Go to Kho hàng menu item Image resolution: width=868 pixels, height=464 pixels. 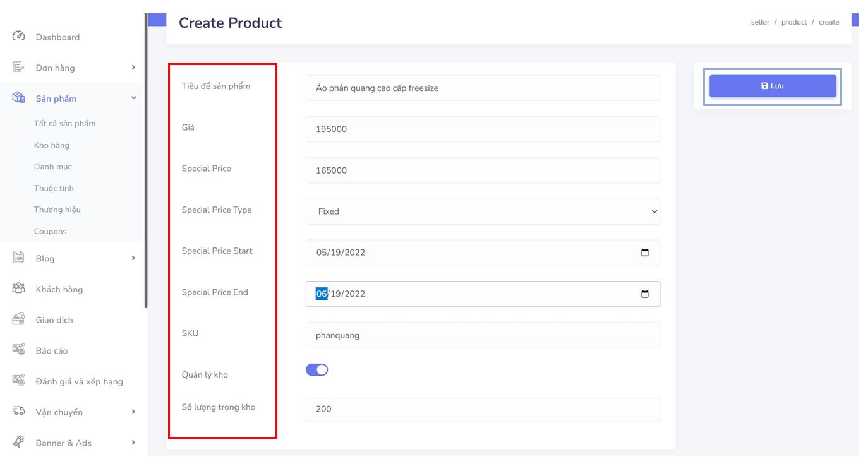click(x=52, y=145)
